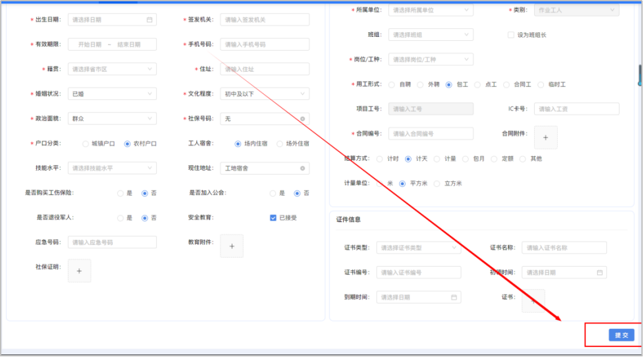Viewport: 644px width, 357px height.
Task: Clear the 社保号码 field with its clear icon
Action: pyautogui.click(x=302, y=119)
